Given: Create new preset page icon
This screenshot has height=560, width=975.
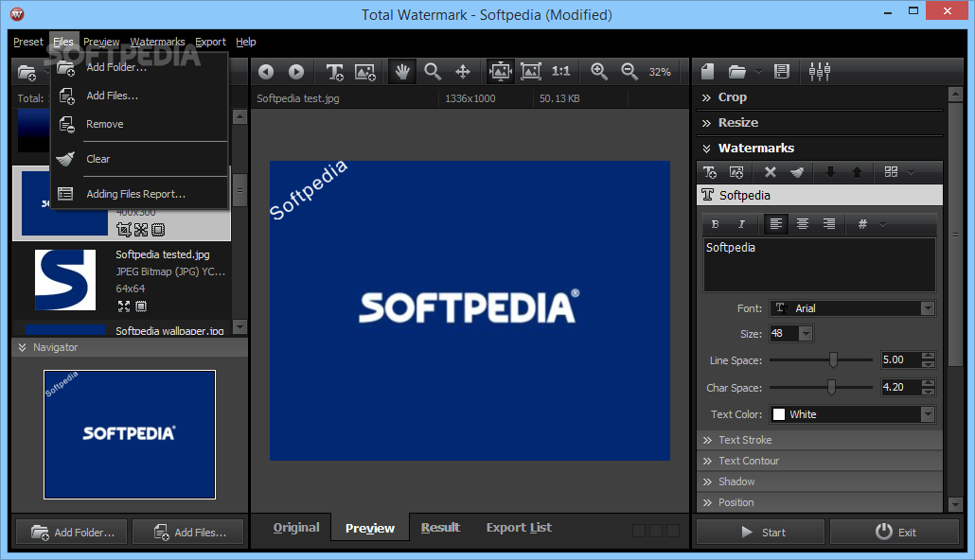Looking at the screenshot, I should (x=708, y=72).
